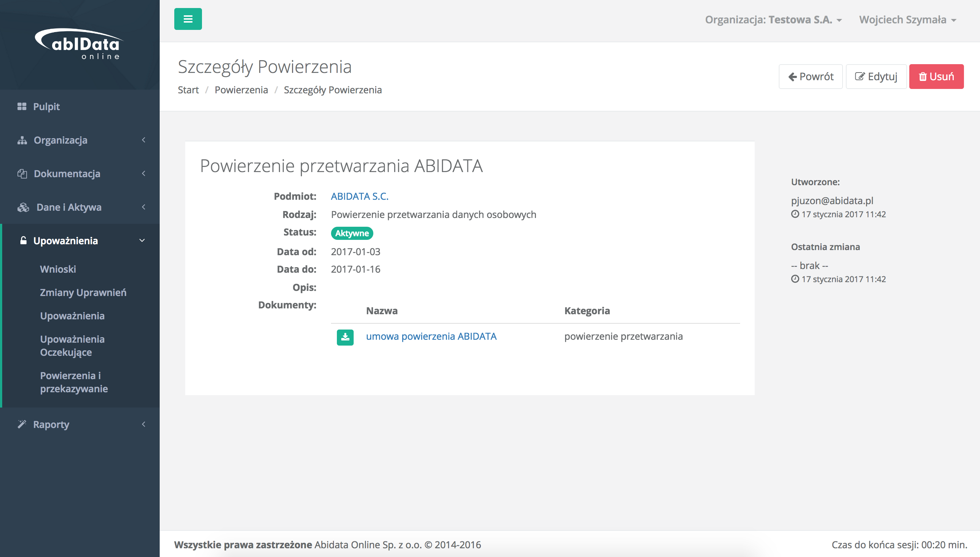Click the Powrót back button
This screenshot has width=980, height=557.
810,77
